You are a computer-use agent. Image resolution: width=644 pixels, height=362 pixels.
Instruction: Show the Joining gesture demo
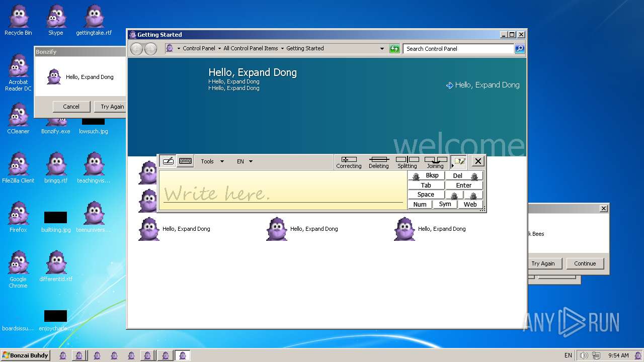435,162
